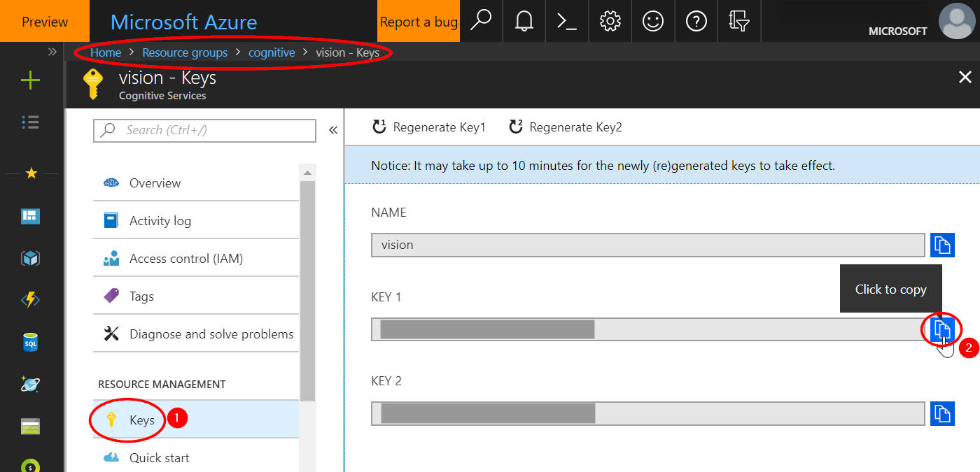Click the NAME field containing vision
980x472 pixels.
point(648,245)
